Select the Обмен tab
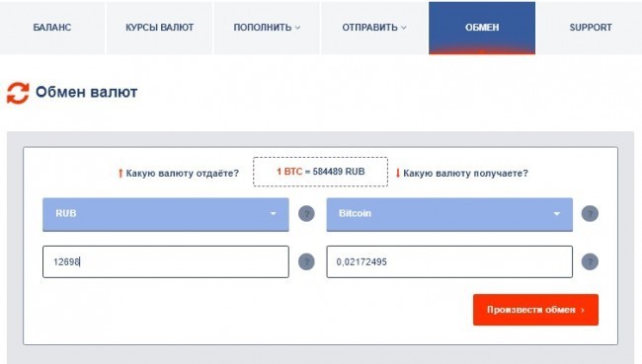Image resolution: width=642 pixels, height=364 pixels. point(482,28)
